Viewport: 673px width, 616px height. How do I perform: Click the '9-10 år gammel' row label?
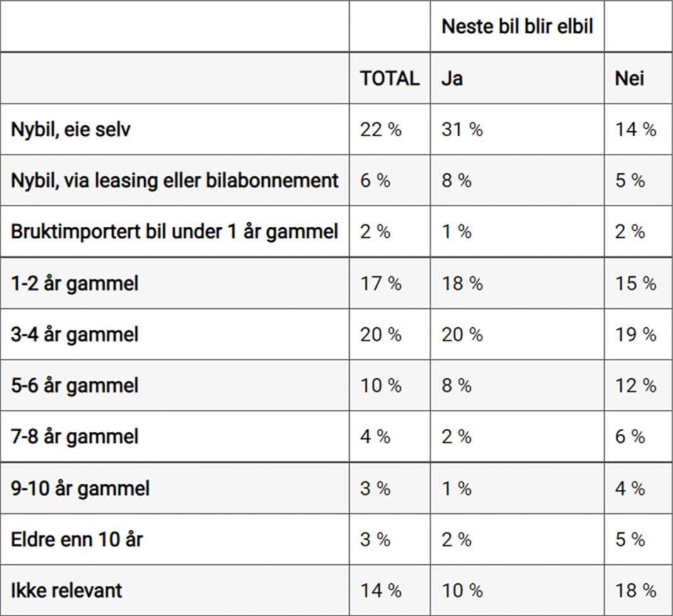80,489
